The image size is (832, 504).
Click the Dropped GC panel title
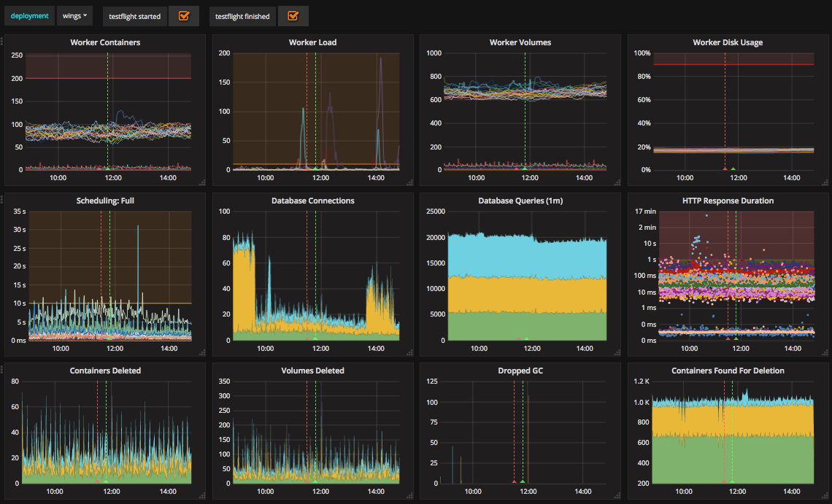pyautogui.click(x=520, y=371)
